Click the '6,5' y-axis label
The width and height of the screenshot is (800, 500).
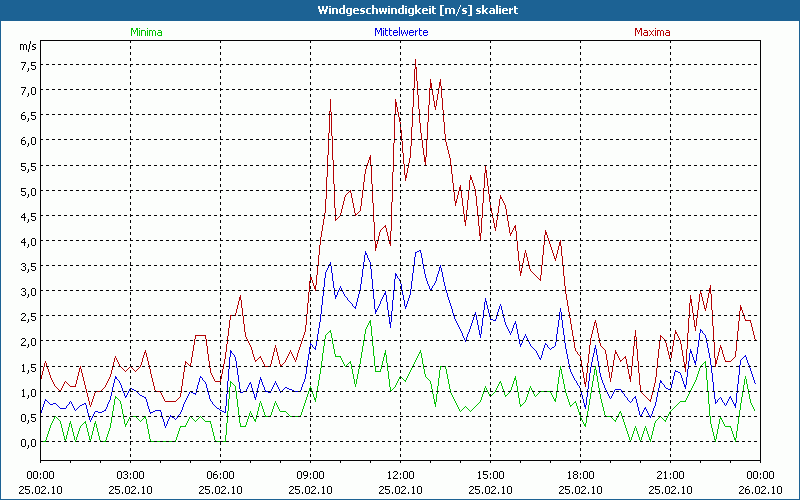coord(28,116)
